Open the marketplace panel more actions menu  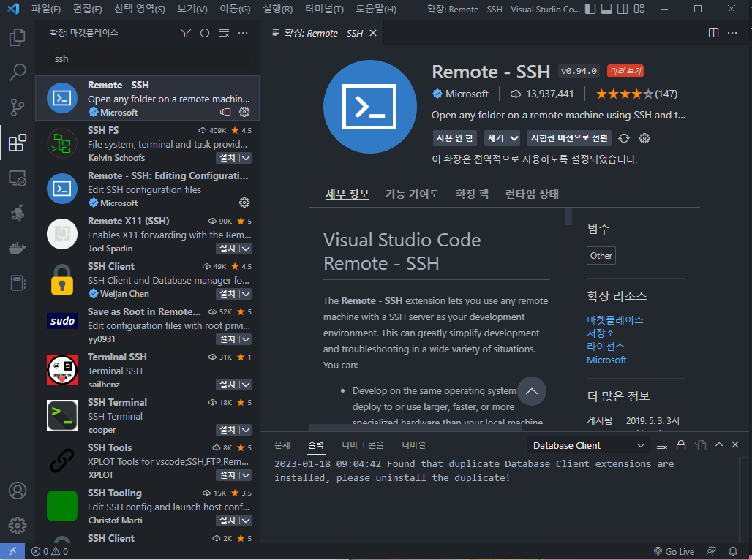tap(243, 33)
